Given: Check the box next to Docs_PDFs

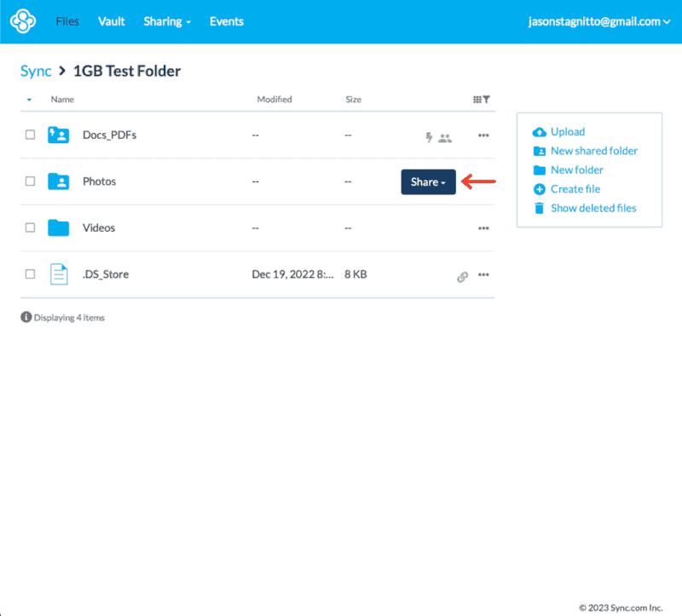Looking at the screenshot, I should [x=30, y=135].
